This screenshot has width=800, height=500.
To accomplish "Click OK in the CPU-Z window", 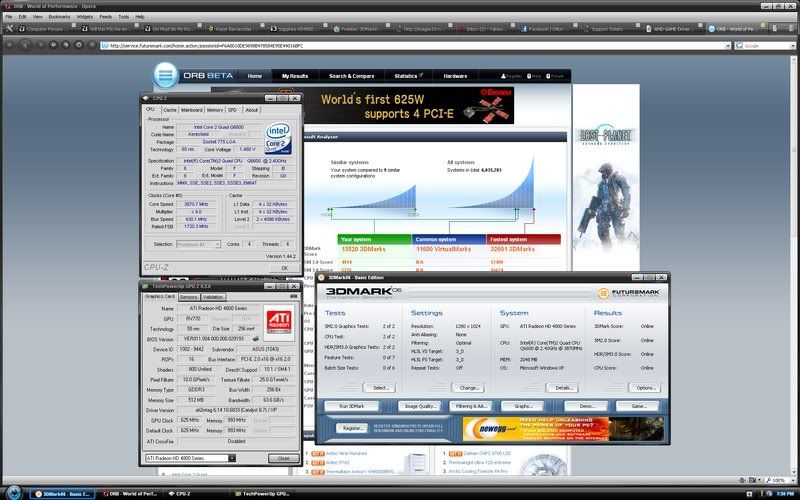I will point(284,267).
